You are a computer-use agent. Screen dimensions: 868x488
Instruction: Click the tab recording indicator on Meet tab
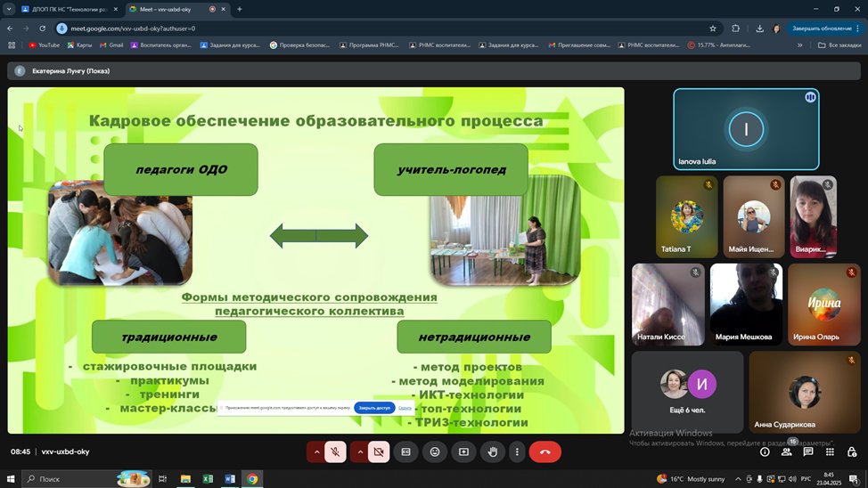(213, 10)
